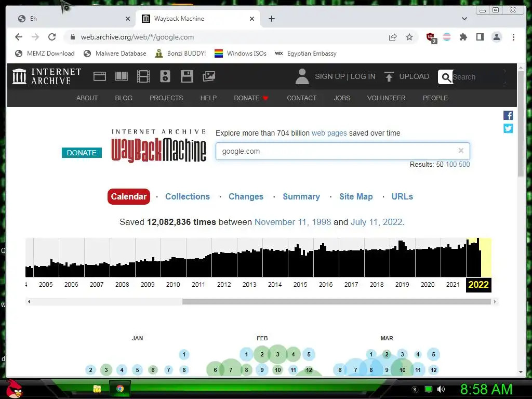This screenshot has height=399, width=532.
Task: Reload the current page
Action: click(x=52, y=37)
